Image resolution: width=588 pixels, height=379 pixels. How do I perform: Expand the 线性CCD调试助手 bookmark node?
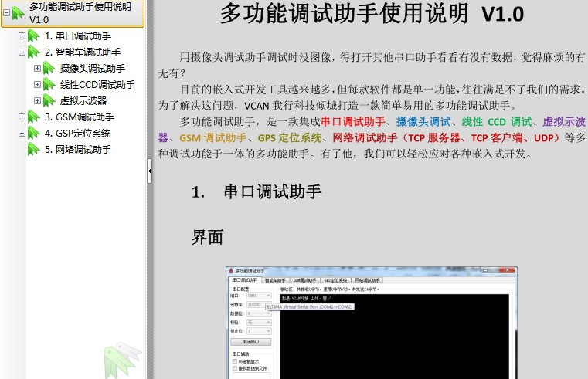coord(37,85)
